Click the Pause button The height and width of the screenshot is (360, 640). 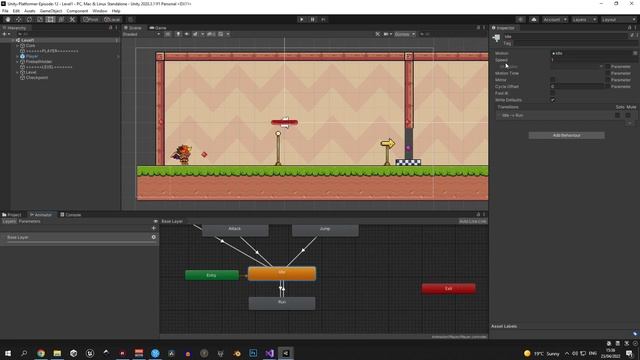pos(313,20)
